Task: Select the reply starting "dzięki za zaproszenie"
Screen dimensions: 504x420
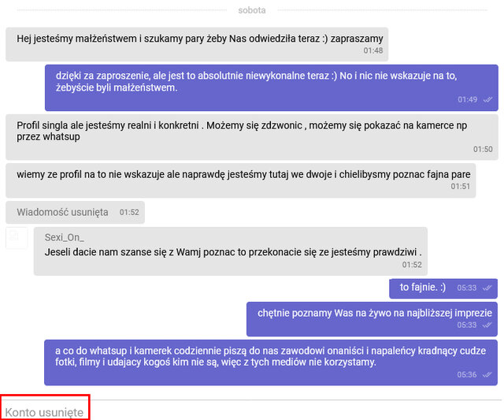Action: click(x=252, y=81)
